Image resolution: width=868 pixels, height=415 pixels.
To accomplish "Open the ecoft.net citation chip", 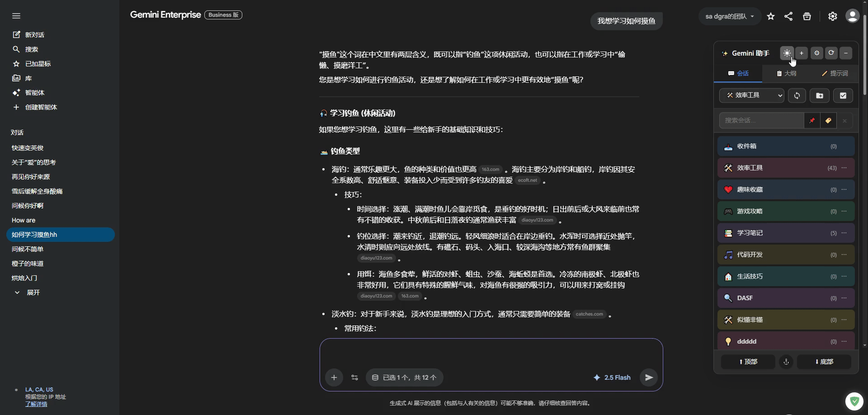I will 527,180.
